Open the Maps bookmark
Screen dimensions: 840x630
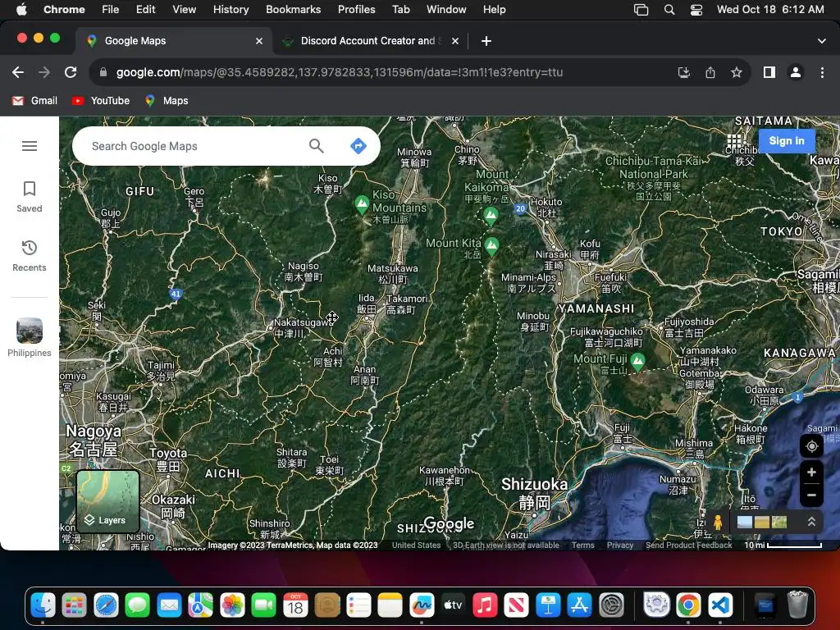coord(167,101)
